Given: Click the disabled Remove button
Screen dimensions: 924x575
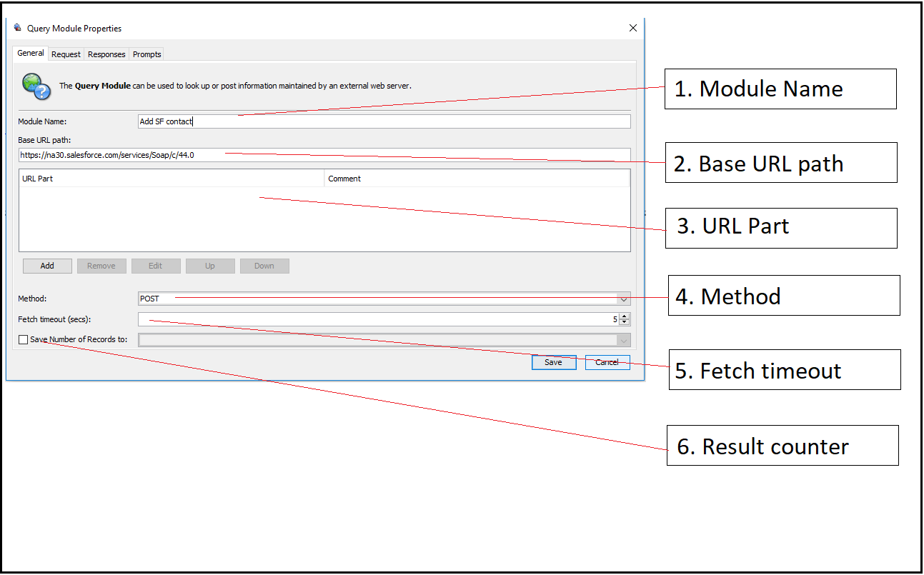Looking at the screenshot, I should point(101,266).
